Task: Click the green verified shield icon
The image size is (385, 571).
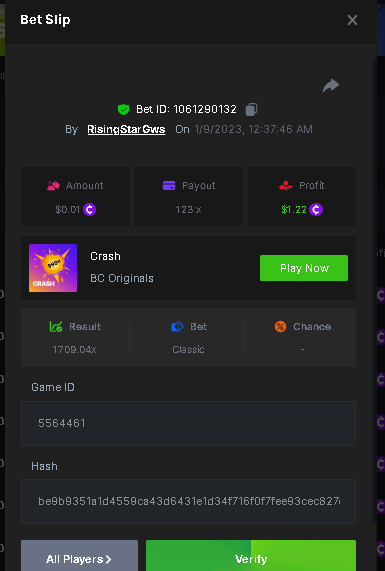Action: (123, 109)
